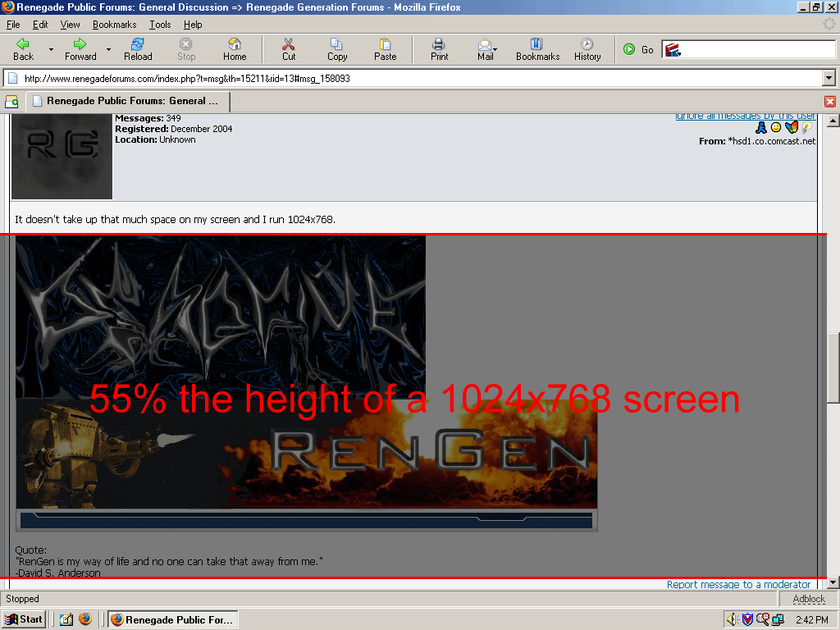Click the Adblock status bar button
The width and height of the screenshot is (840, 630).
point(809,599)
